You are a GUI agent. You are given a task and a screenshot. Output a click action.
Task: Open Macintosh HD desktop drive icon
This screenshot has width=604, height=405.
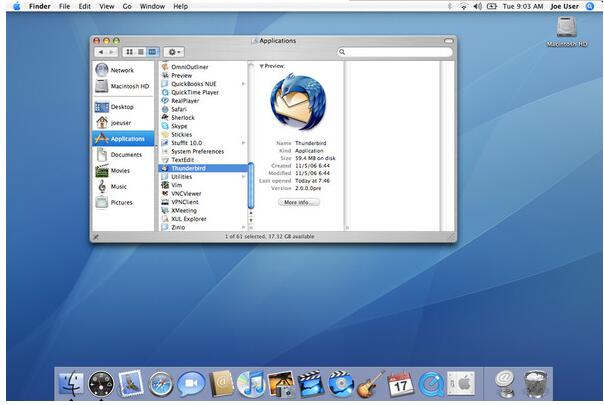(x=565, y=29)
